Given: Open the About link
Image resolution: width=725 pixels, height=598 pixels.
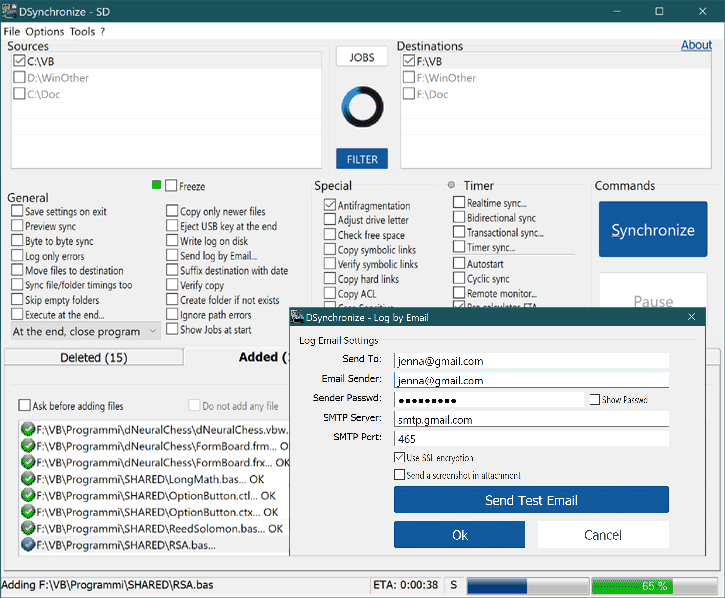Looking at the screenshot, I should [696, 45].
